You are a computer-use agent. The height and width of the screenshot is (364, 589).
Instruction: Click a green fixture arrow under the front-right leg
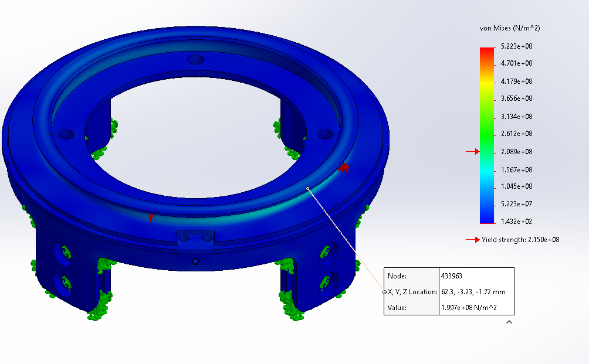click(292, 314)
